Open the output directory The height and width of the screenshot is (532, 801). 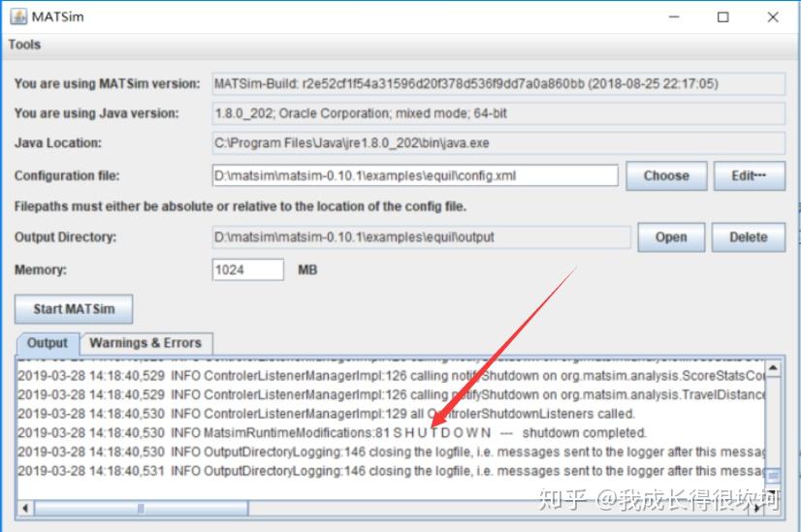pyautogui.click(x=671, y=236)
